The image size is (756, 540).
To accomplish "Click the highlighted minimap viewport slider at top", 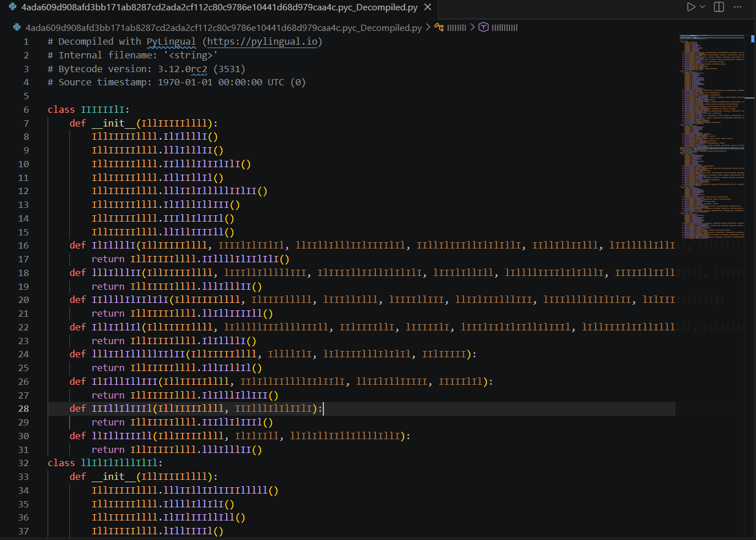I will [x=712, y=36].
